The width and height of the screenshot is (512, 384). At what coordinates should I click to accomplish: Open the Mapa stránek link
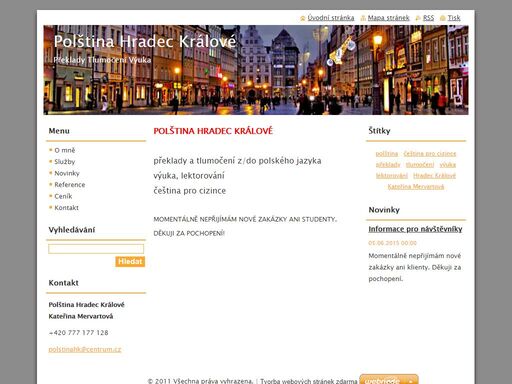click(x=388, y=18)
